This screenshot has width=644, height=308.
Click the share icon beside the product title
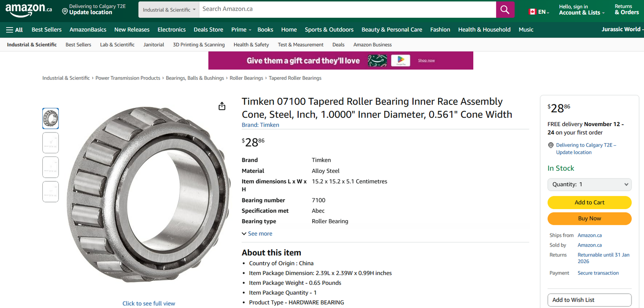(x=222, y=106)
